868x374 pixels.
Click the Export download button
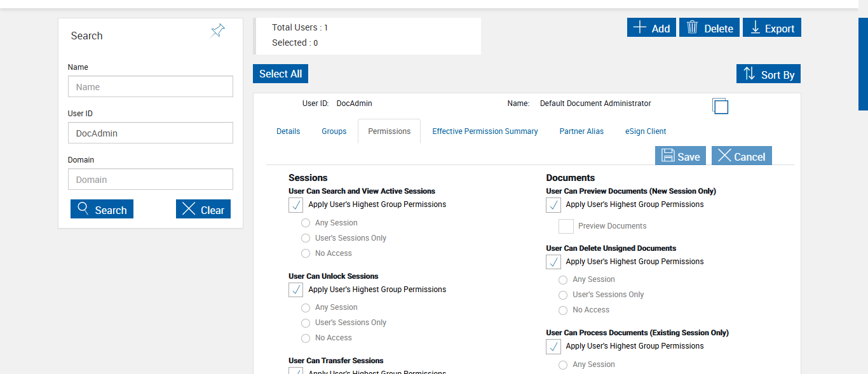click(x=771, y=28)
